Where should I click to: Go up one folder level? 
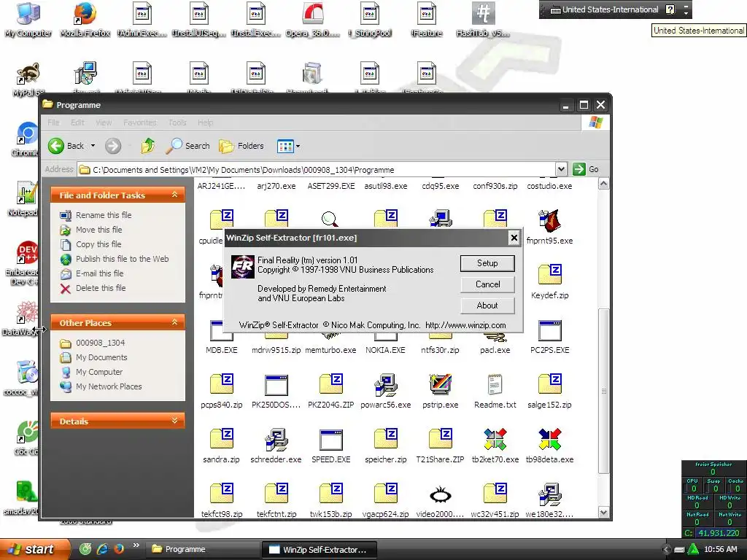(147, 146)
